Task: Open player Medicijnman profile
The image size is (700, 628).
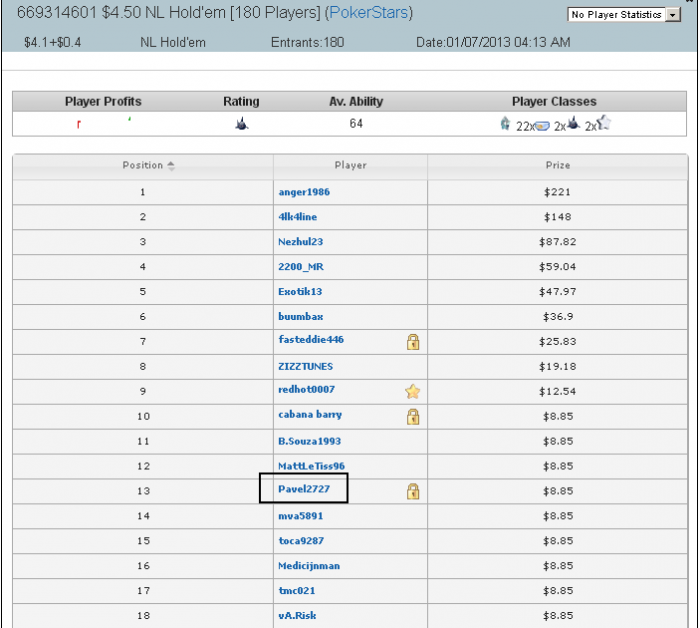Action: (309, 566)
